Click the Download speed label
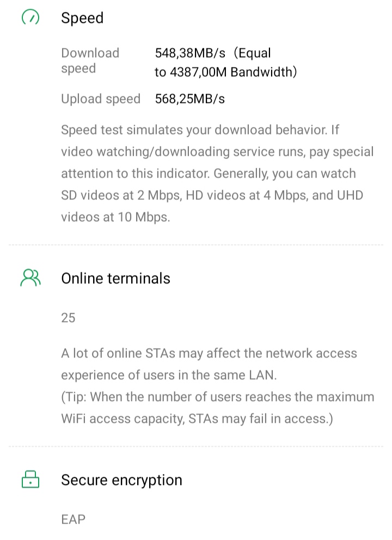 click(90, 60)
